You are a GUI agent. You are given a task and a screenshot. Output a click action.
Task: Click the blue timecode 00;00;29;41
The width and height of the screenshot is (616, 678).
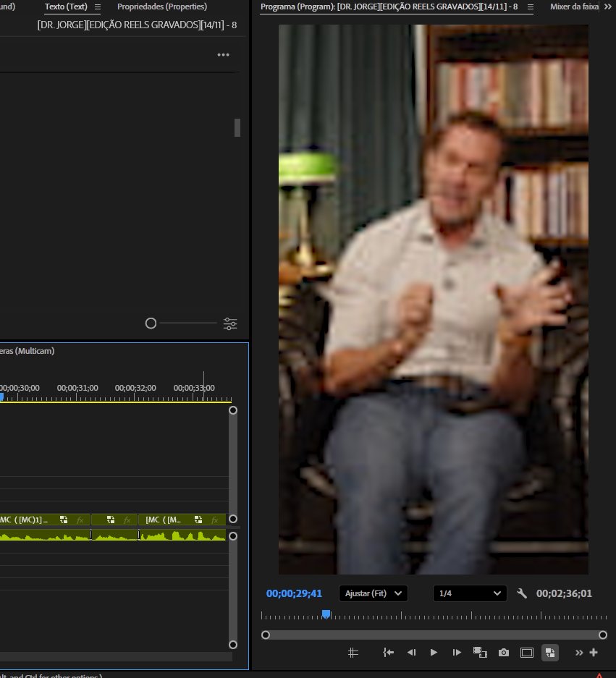pos(294,593)
